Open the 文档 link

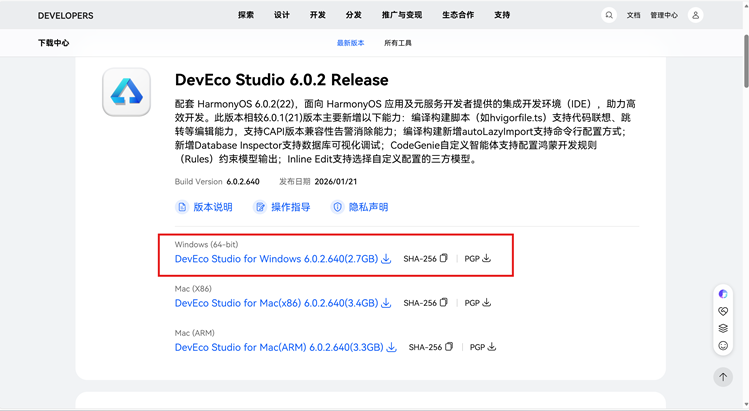(633, 15)
